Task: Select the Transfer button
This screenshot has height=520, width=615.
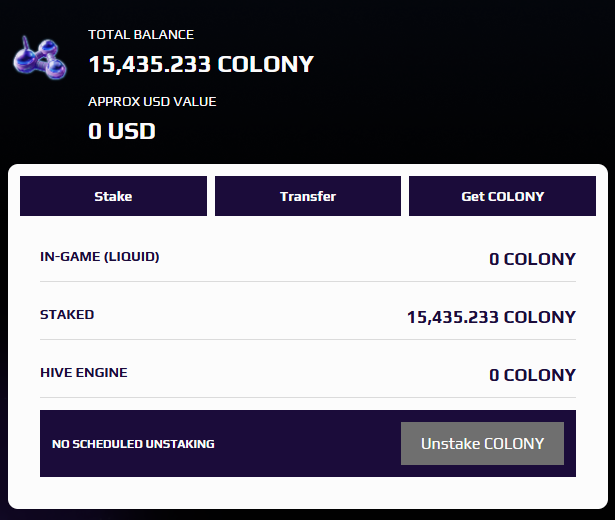Action: (x=308, y=196)
